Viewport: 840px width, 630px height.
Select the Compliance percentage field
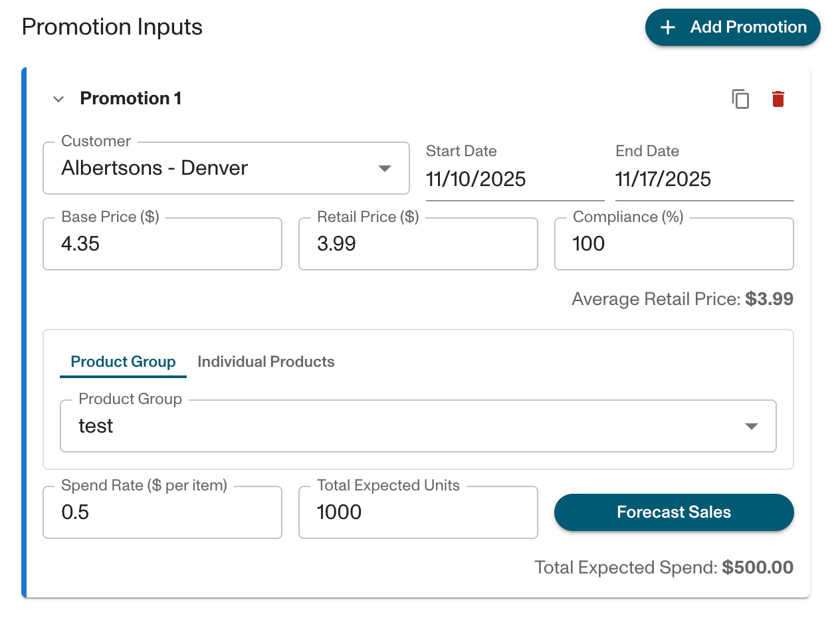[x=674, y=244]
